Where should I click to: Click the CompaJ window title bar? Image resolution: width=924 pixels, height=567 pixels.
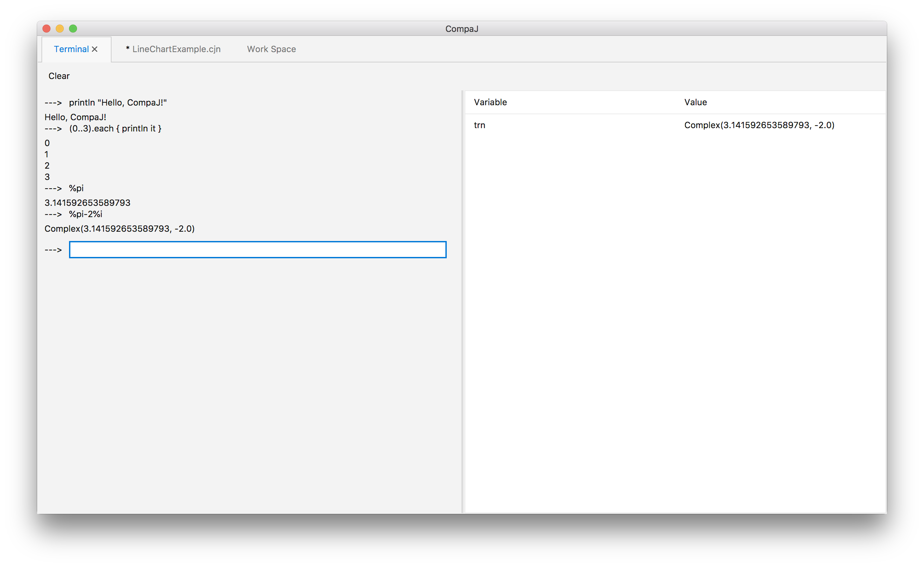(x=462, y=29)
